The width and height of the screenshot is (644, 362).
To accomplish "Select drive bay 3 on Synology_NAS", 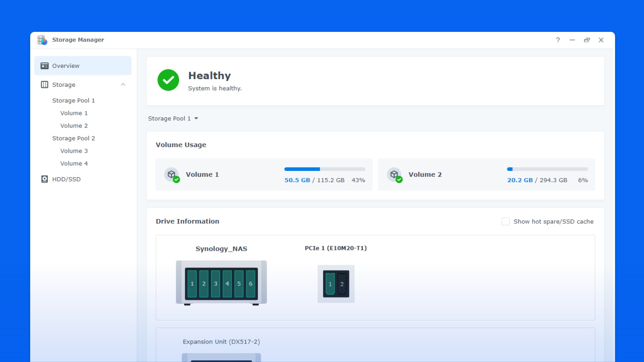I will pyautogui.click(x=216, y=284).
